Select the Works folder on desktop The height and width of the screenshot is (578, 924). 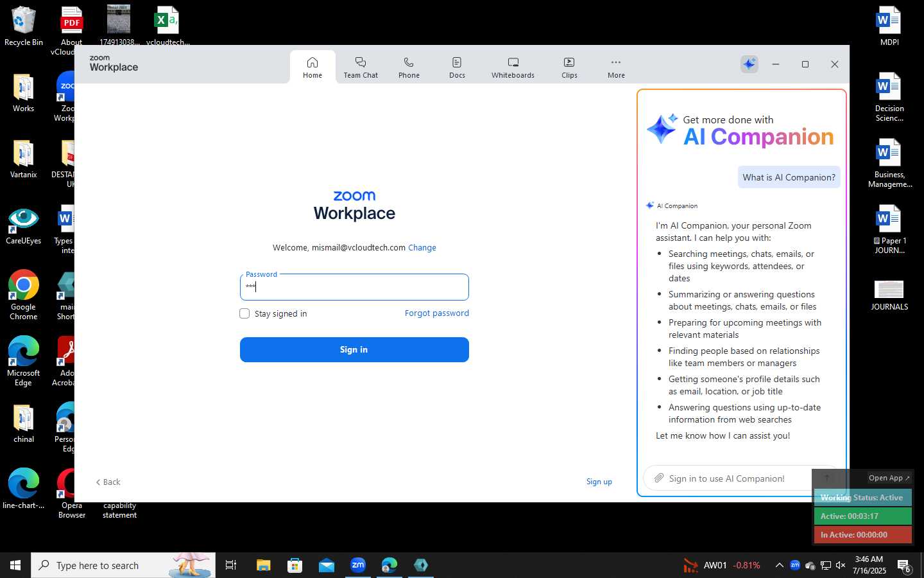click(x=24, y=94)
